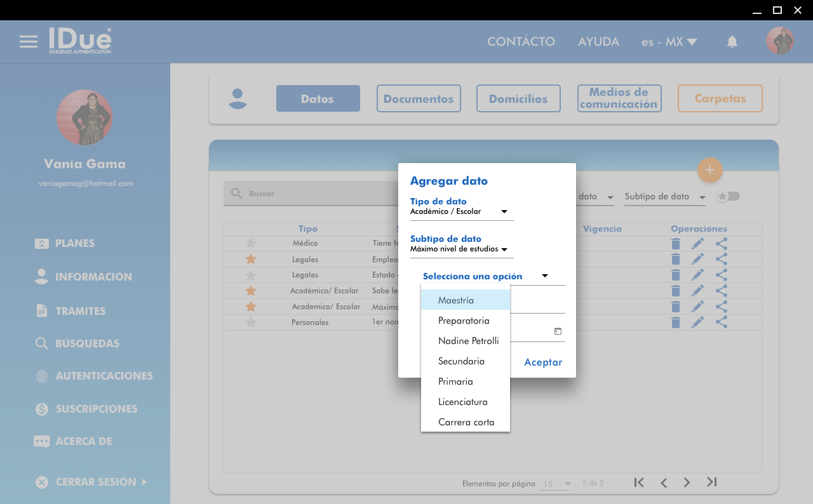
Task: Go to last page of table
Action: tap(711, 482)
